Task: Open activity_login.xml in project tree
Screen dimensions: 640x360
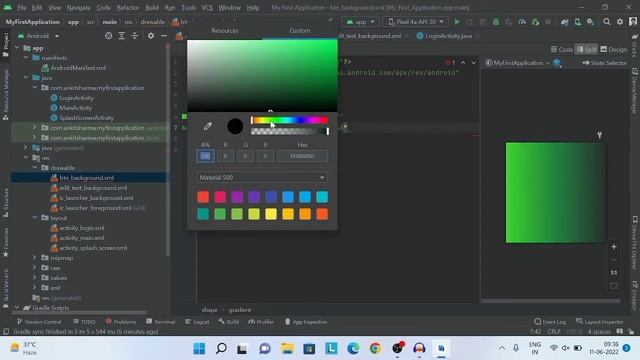Action: coord(82,228)
